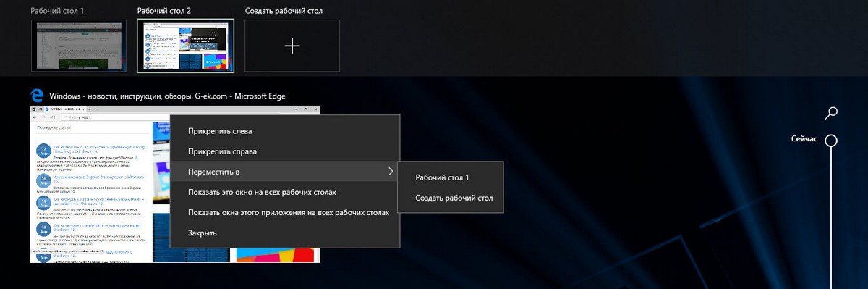Click the 'Создать рабочий стол' label above plus tile
868x289 pixels.
284,12
